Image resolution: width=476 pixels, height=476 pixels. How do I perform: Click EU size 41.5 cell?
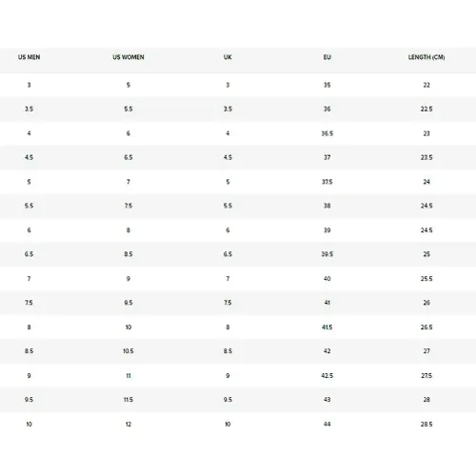tap(327, 327)
